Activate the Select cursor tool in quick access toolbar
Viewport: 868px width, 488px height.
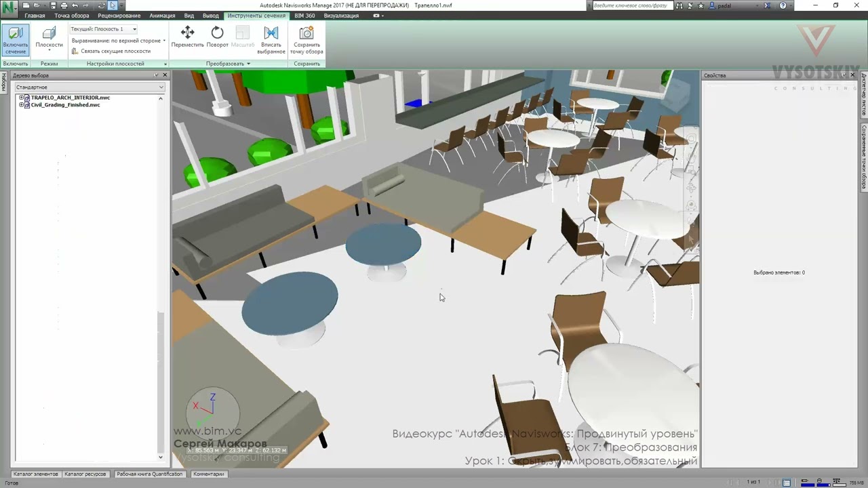(x=113, y=5)
